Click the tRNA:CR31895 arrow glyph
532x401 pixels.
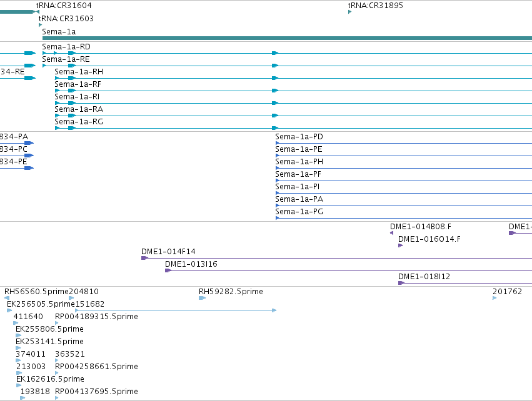(350, 12)
